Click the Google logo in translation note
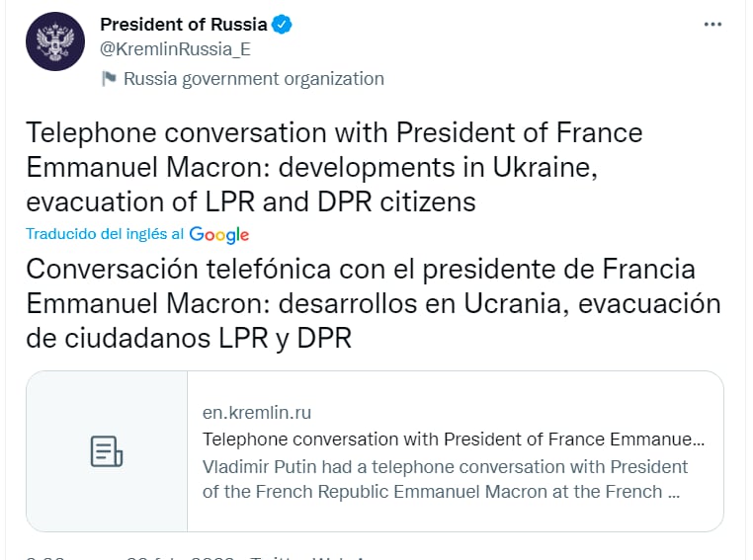The height and width of the screenshot is (560, 753). [219, 235]
